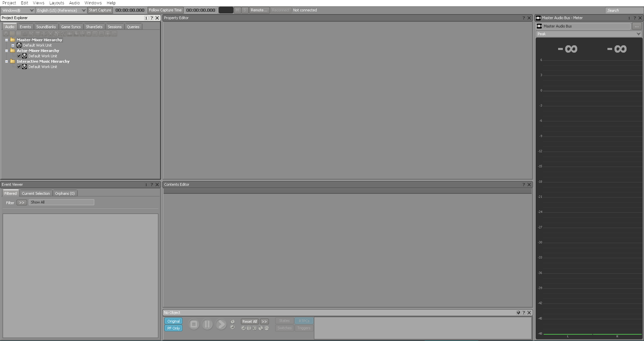Uncheck Default Work Unit under Interactive Music Hierarchy
644x341 pixels.
(19, 67)
